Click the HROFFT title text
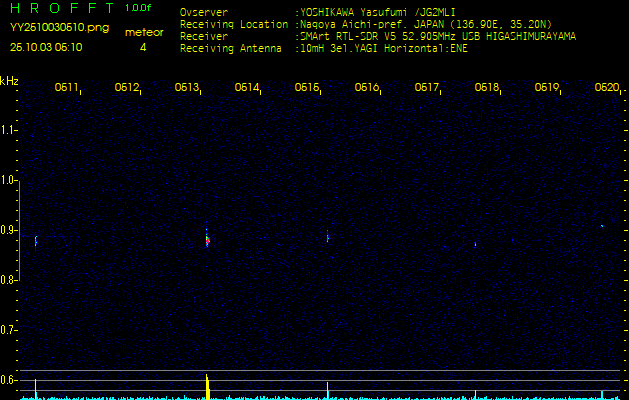The image size is (629, 400). tap(60, 8)
